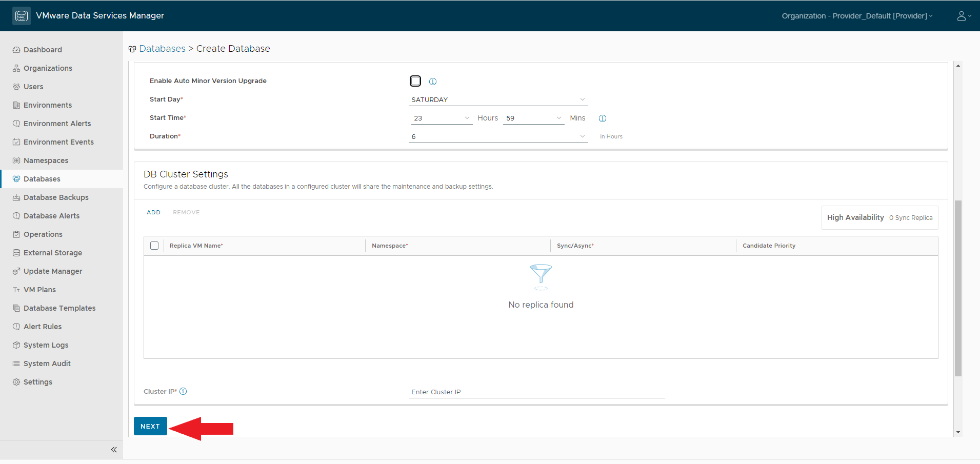
Task: Collapse the sidebar with double-chevron icon
Action: pos(114,450)
